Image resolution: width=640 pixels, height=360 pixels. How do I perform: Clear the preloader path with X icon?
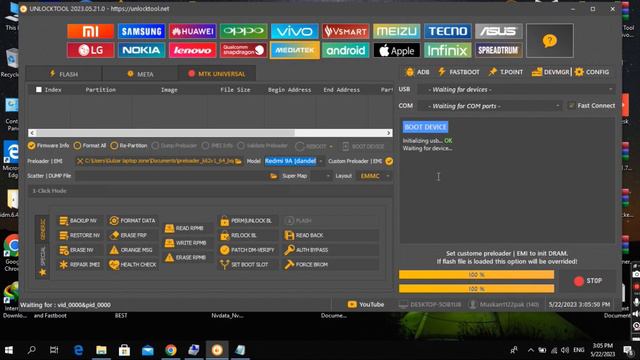[80, 161]
